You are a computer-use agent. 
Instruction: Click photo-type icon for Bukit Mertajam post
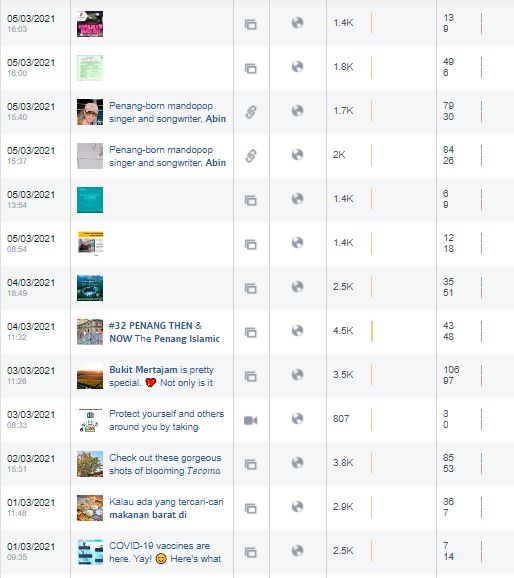[x=251, y=376]
